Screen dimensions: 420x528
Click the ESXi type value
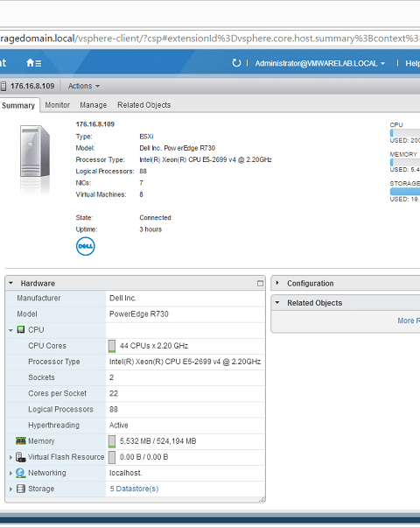(x=146, y=137)
